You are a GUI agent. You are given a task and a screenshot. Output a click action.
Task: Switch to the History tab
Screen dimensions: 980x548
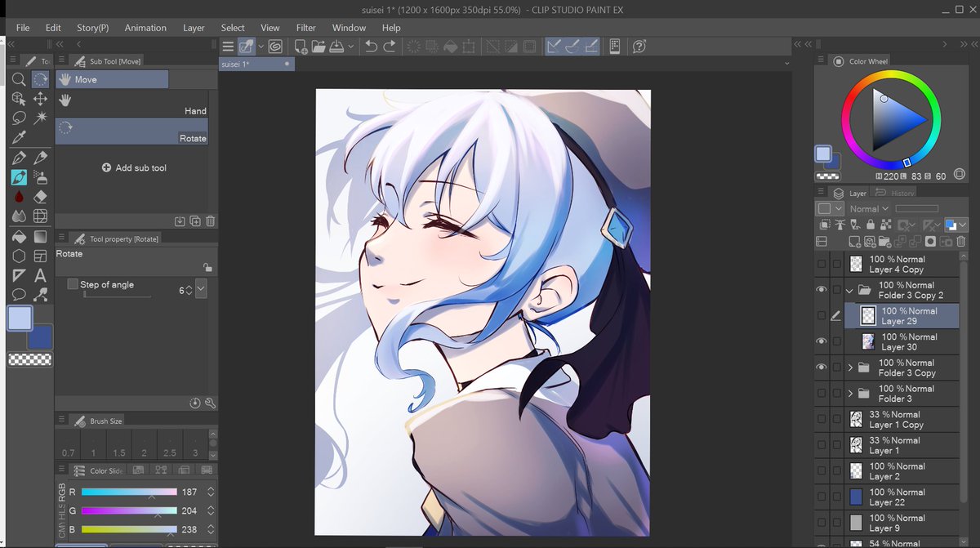895,193
